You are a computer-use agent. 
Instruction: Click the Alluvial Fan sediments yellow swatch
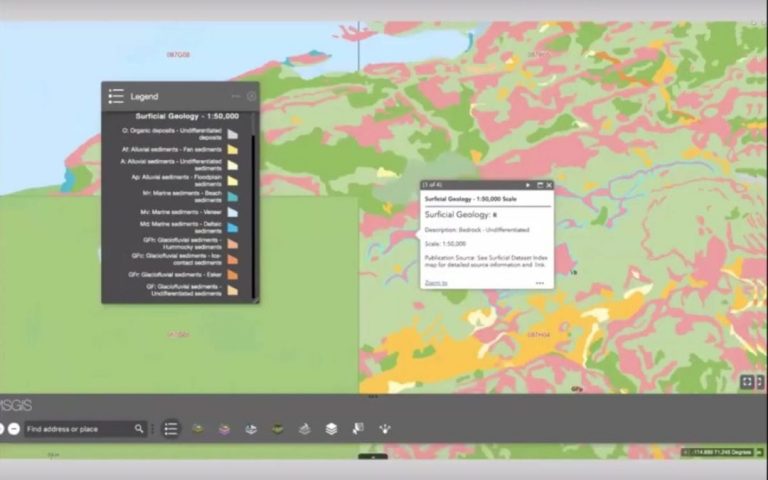[232, 150]
